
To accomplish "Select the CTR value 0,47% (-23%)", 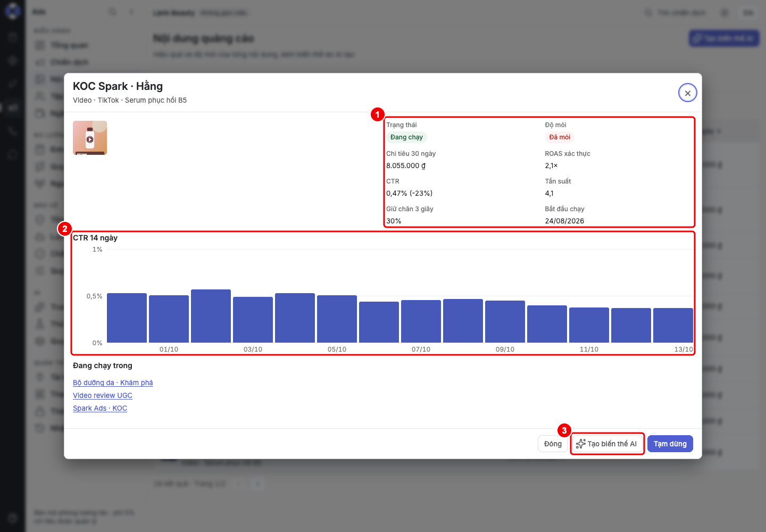I will tap(410, 193).
